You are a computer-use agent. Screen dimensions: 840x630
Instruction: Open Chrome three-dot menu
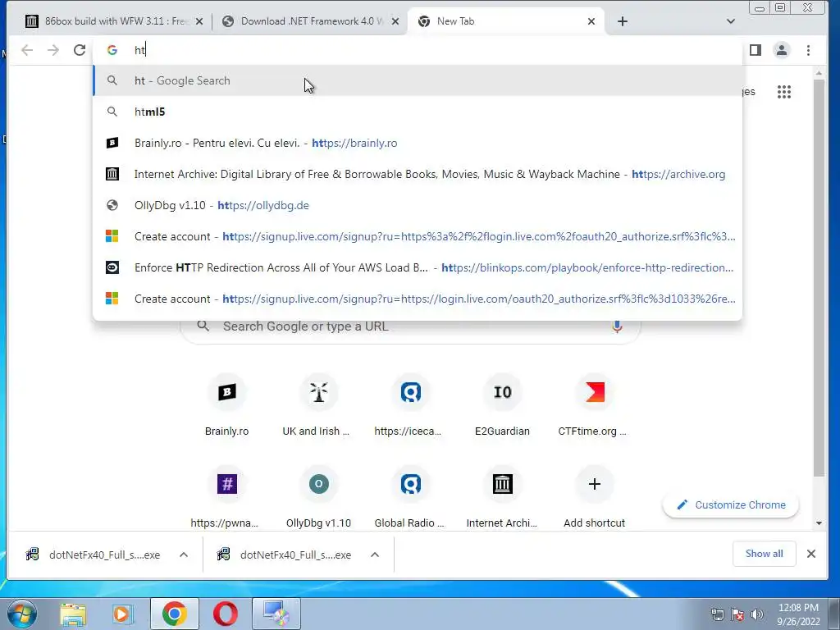click(808, 50)
